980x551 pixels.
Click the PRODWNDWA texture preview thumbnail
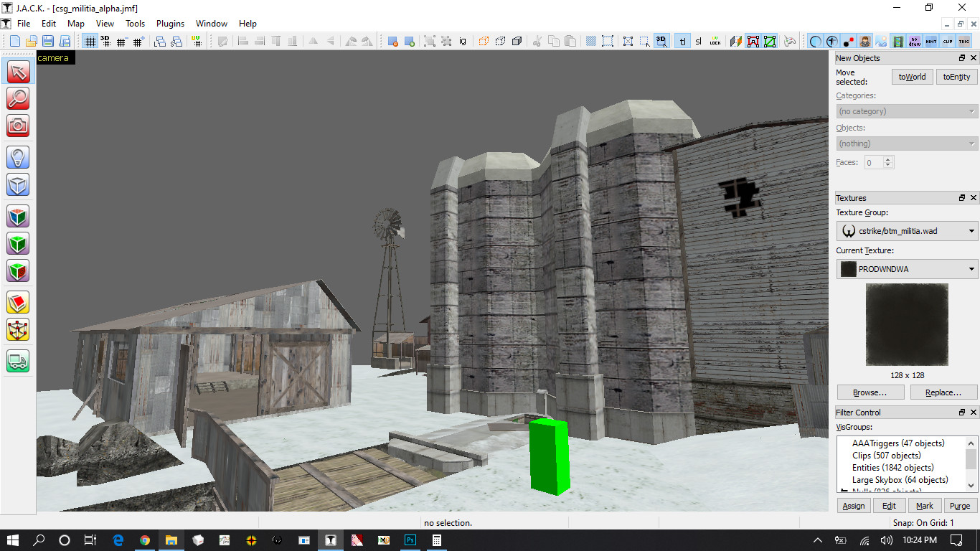click(907, 324)
